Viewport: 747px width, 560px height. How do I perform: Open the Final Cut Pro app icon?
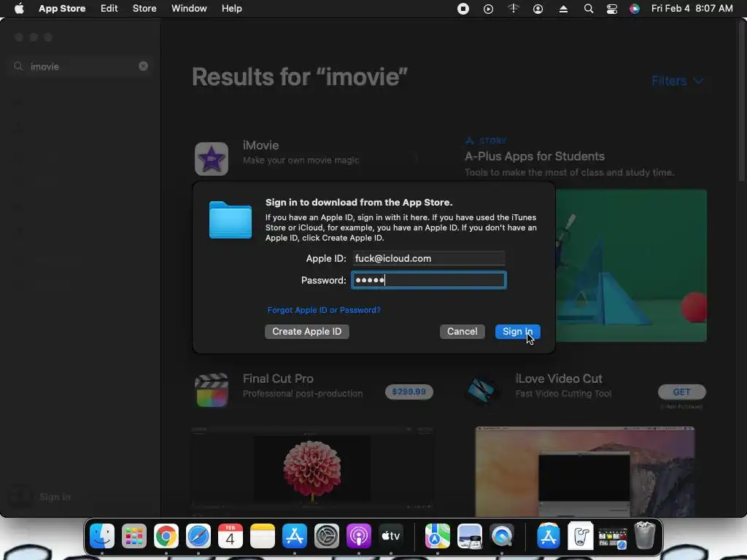point(212,390)
